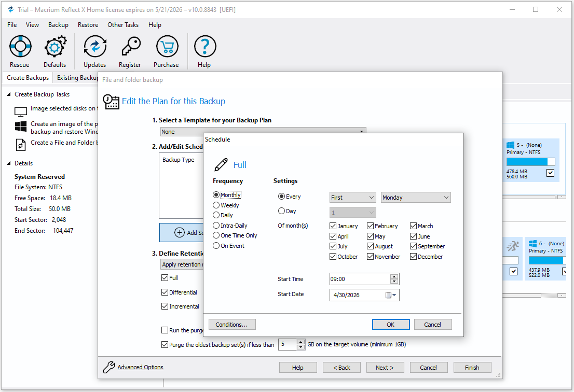Toggle Purge the oldest backup sets checkbox
Screen dimensions: 574x392
tap(165, 344)
